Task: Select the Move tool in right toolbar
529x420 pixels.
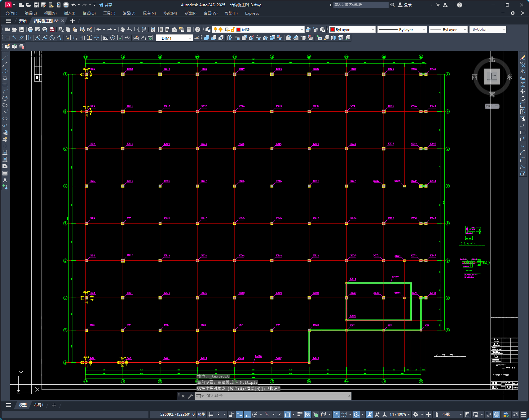Action: click(x=523, y=91)
